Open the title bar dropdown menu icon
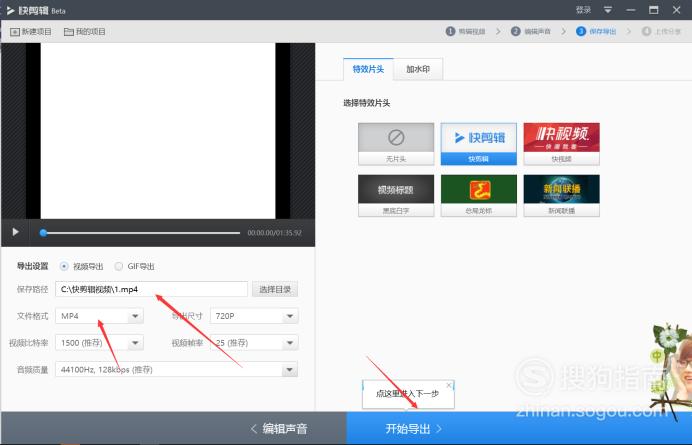This screenshot has height=445, width=692. [x=608, y=10]
